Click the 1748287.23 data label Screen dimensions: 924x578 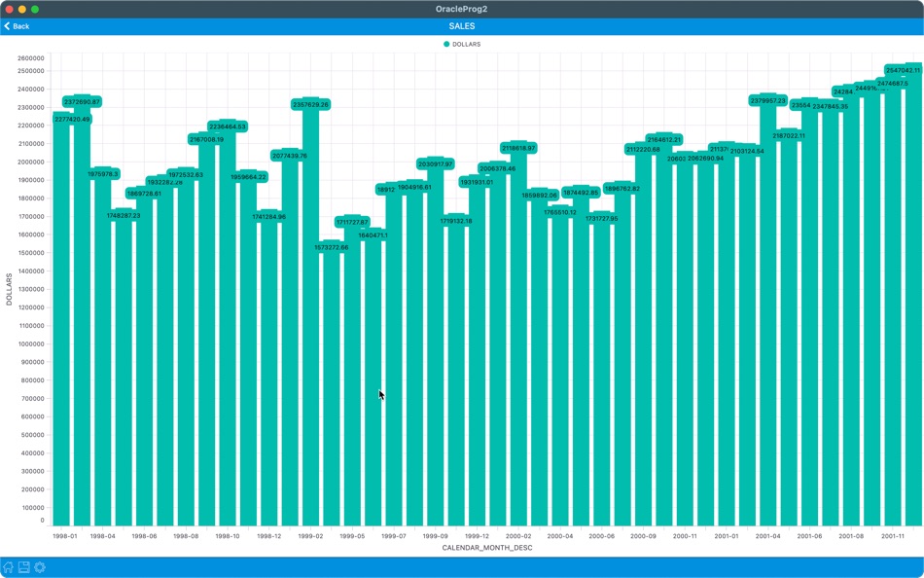click(x=124, y=216)
